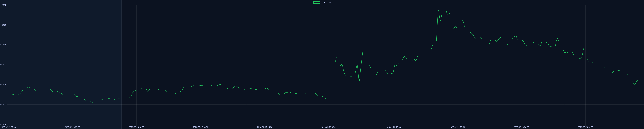Click the highest price spike on the line
The height and width of the screenshot is (129, 644).
[446, 10]
